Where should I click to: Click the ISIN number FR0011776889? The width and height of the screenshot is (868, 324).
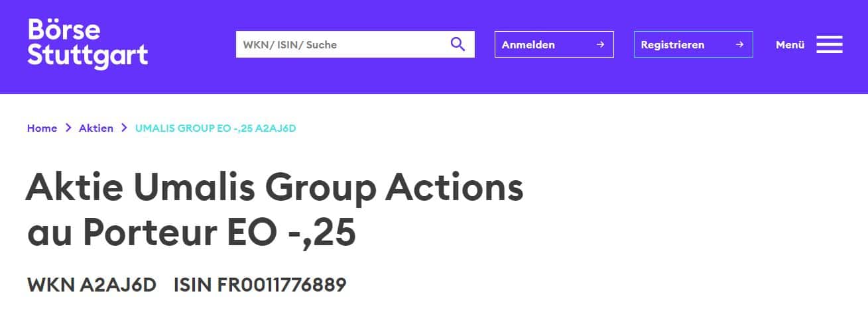click(282, 285)
